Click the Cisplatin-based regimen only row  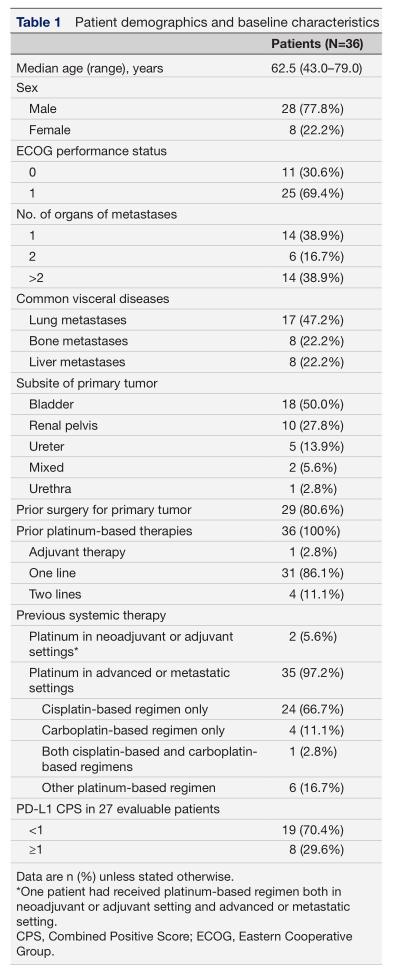click(198, 709)
